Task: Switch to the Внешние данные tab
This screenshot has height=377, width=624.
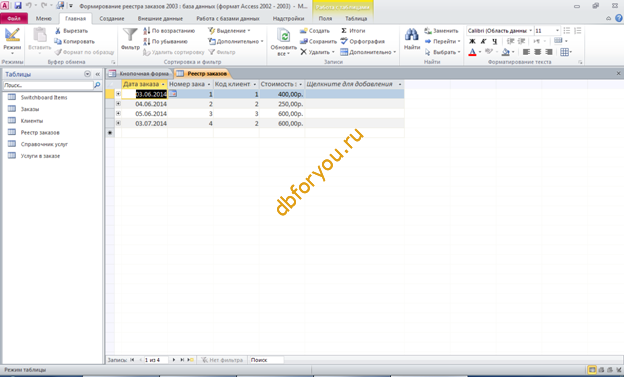Action: [x=160, y=18]
